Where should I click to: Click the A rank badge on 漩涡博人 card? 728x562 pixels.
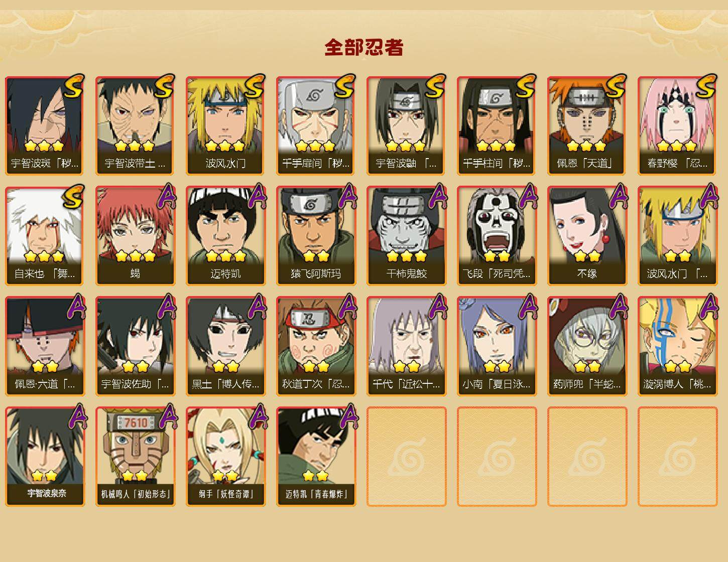point(707,306)
